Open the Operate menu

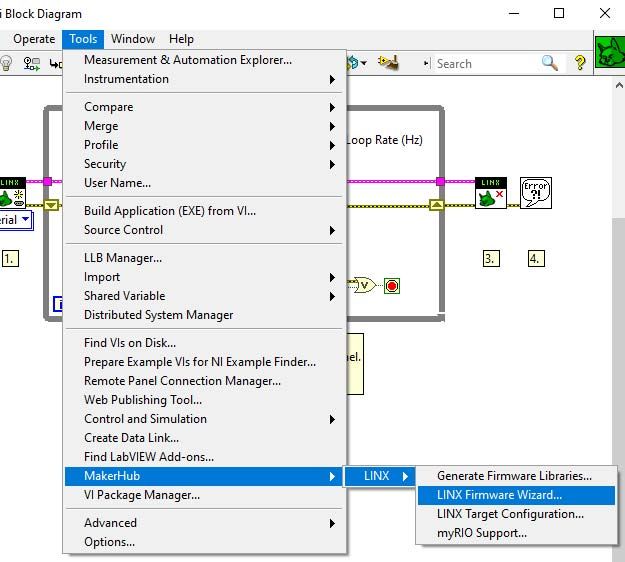coord(34,39)
